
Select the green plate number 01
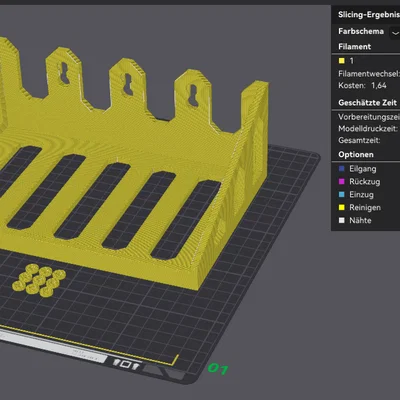point(218,369)
